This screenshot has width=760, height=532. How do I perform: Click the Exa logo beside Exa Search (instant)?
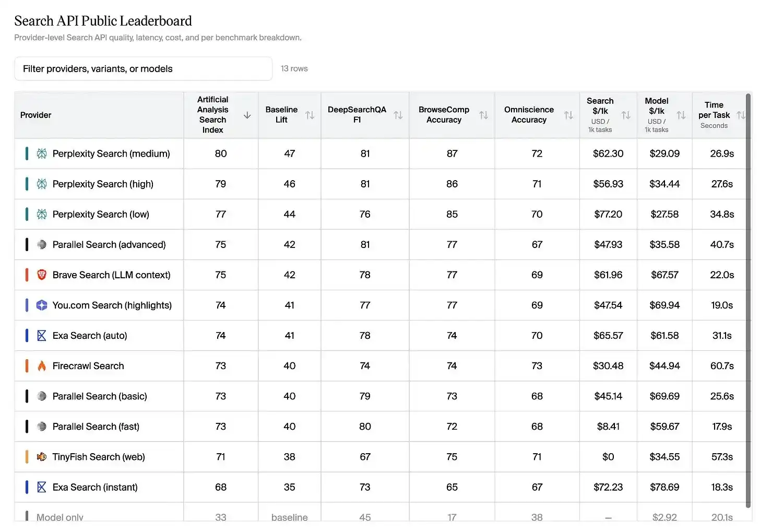(x=42, y=487)
